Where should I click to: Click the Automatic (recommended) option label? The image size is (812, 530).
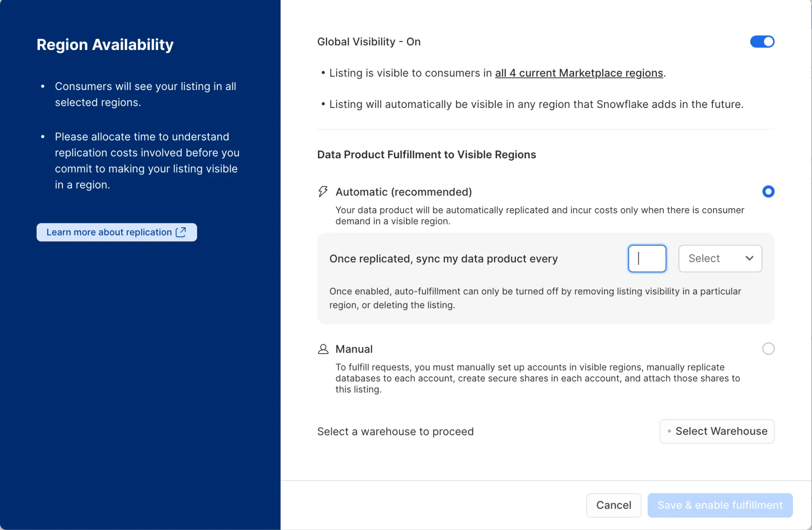click(404, 192)
